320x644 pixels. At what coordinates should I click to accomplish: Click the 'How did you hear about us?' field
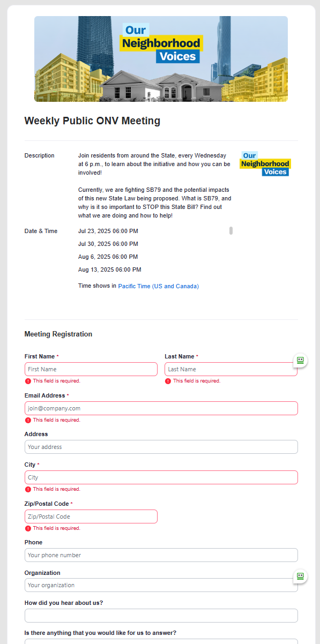point(161,615)
